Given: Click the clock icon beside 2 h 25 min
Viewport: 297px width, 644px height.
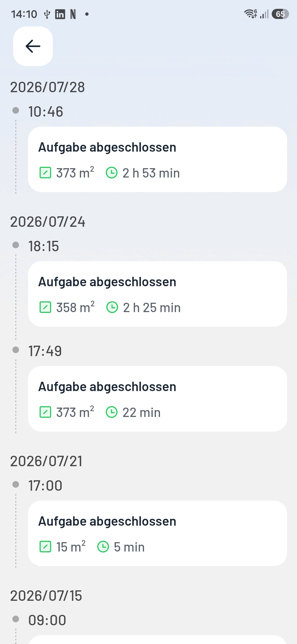Looking at the screenshot, I should pos(112,307).
